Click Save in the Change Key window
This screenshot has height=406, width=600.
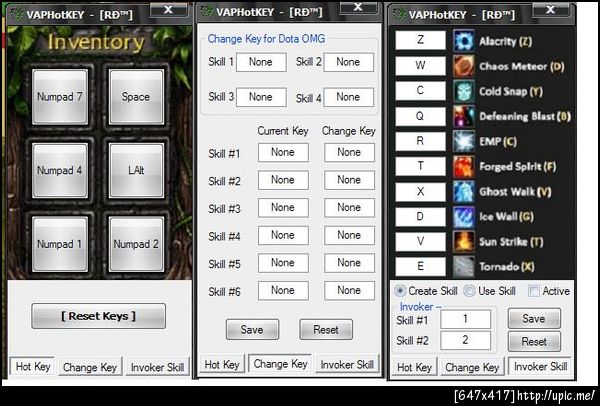[x=252, y=329]
